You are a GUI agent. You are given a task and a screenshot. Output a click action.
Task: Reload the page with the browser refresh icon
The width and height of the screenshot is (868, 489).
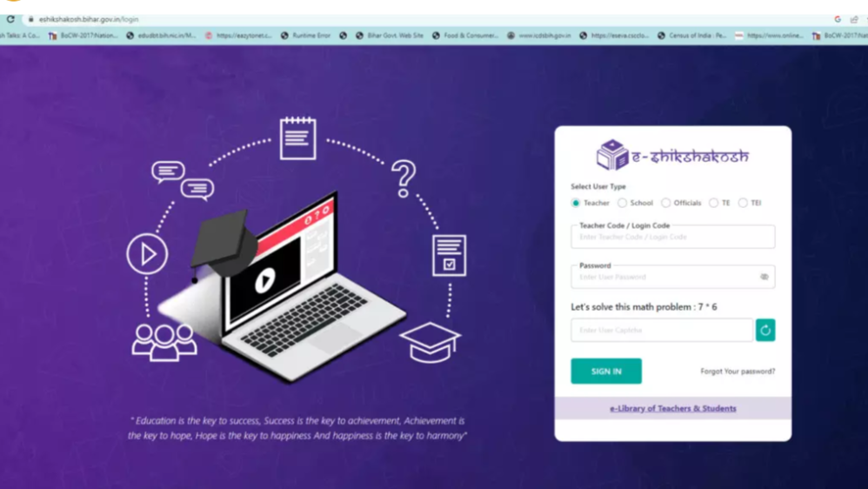(x=10, y=19)
